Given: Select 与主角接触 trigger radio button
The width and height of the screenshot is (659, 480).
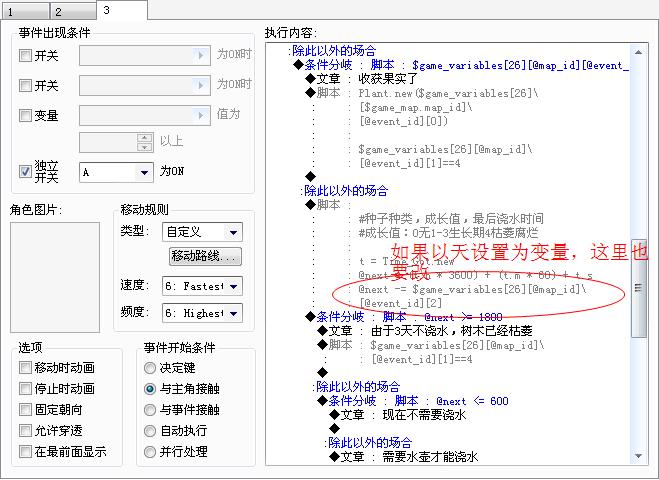Looking at the screenshot, I should tap(150, 389).
